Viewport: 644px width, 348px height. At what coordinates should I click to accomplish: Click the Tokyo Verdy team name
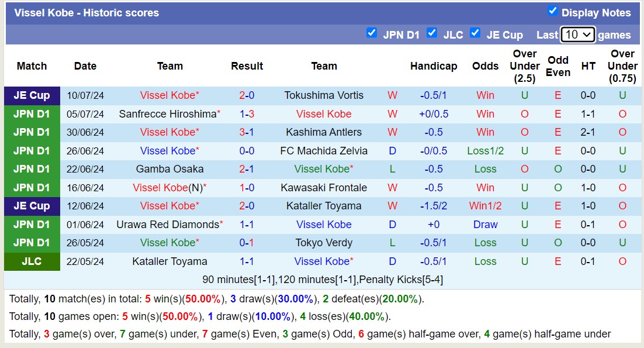(x=324, y=243)
